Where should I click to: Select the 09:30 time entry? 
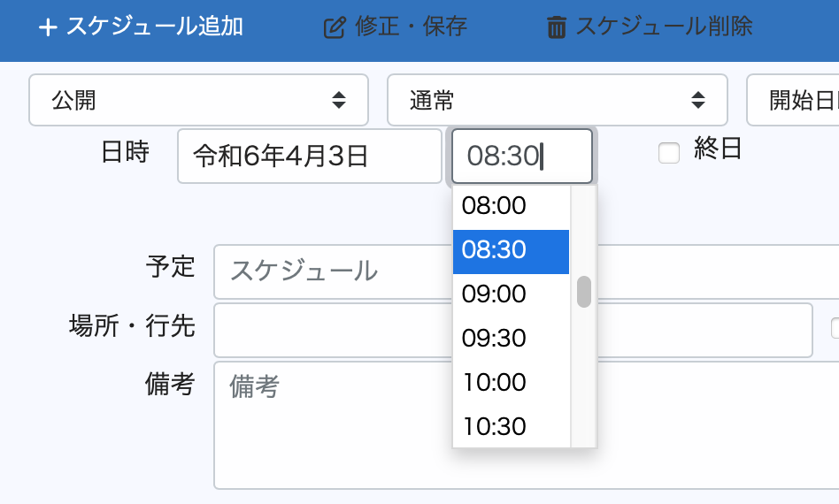(x=511, y=339)
